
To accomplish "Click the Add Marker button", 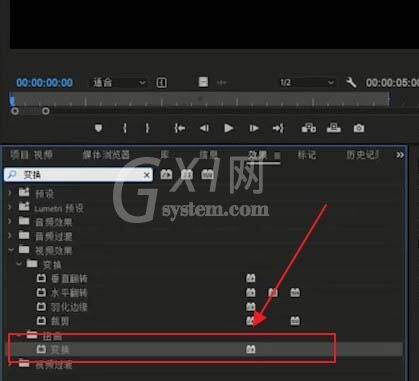I will [98, 128].
